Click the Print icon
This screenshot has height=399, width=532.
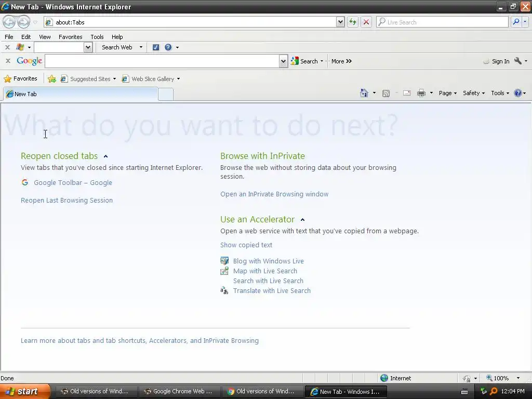click(421, 93)
